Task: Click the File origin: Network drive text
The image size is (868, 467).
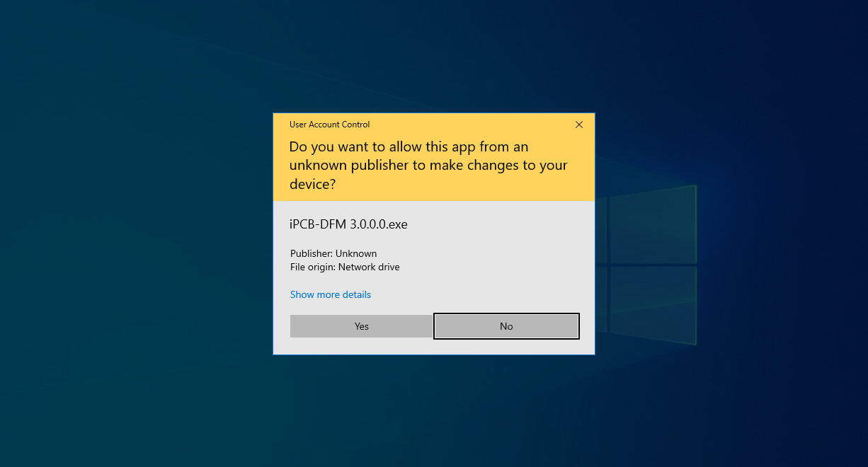Action: (345, 267)
